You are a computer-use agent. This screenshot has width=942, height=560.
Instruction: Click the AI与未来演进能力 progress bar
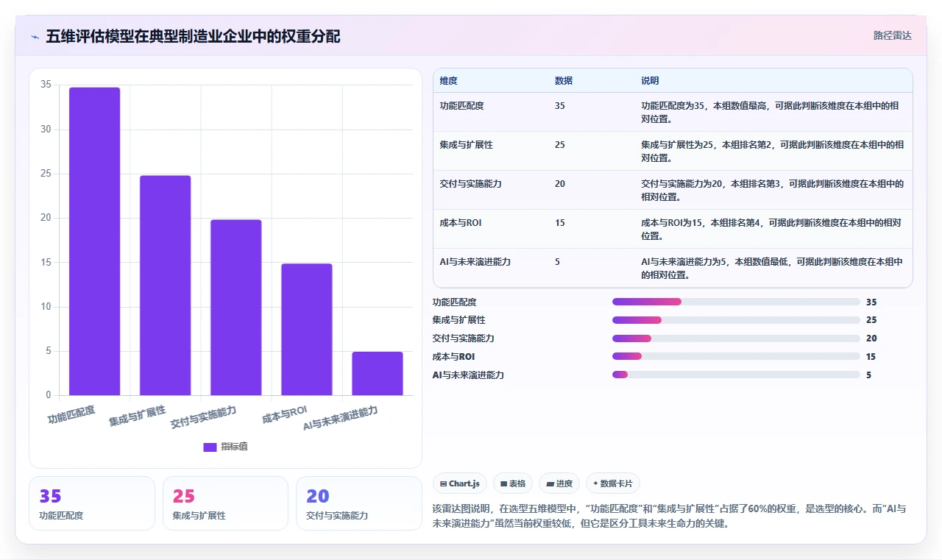(736, 375)
